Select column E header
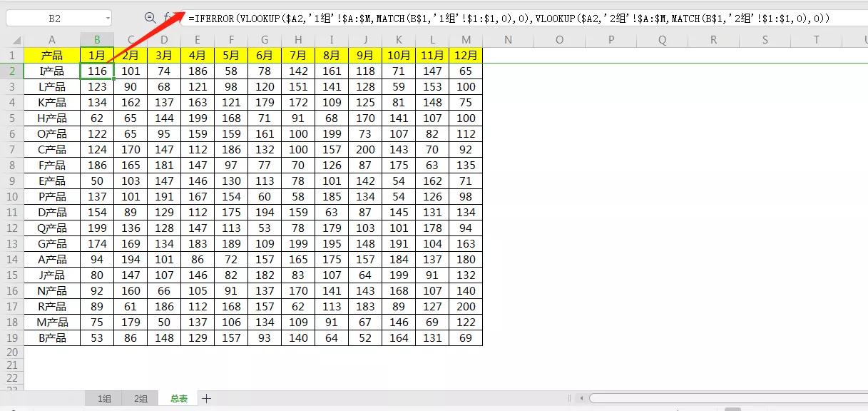Viewport: 868px width, 411px height. point(198,40)
